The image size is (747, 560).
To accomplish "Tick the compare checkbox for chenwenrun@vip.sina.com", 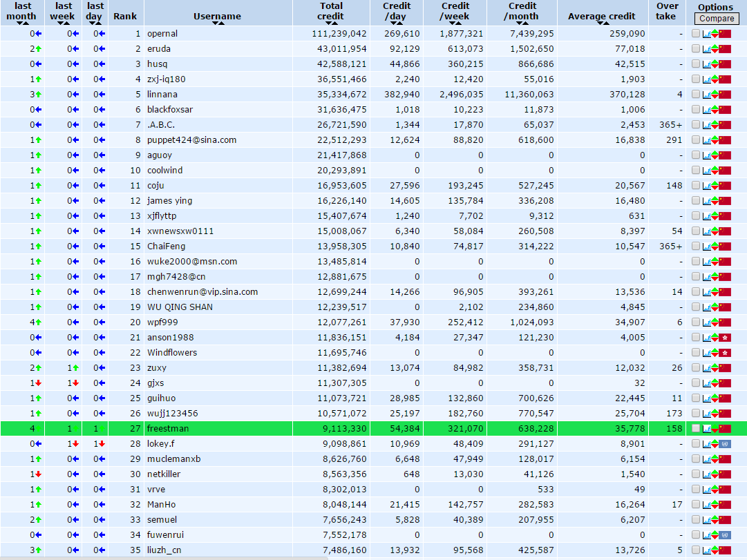I will pyautogui.click(x=696, y=291).
